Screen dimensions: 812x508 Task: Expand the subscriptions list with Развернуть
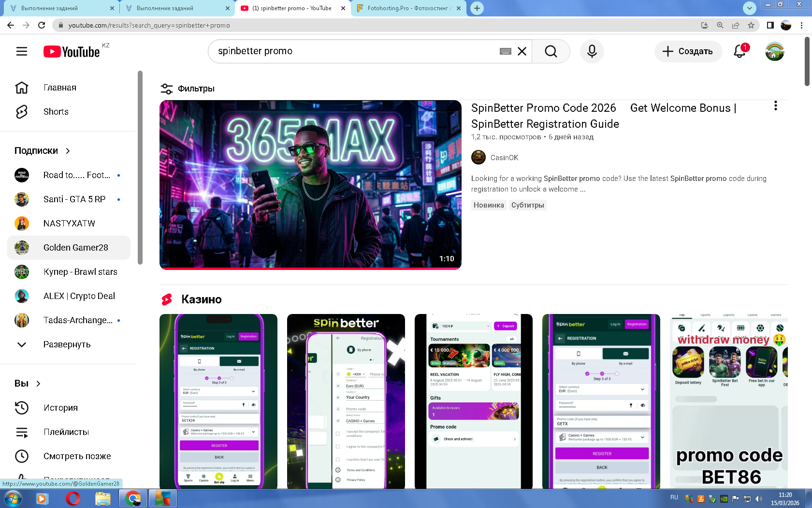(x=67, y=344)
